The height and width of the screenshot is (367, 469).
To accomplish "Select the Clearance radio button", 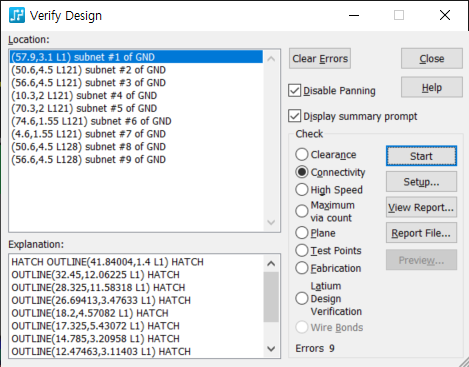I will (x=302, y=154).
